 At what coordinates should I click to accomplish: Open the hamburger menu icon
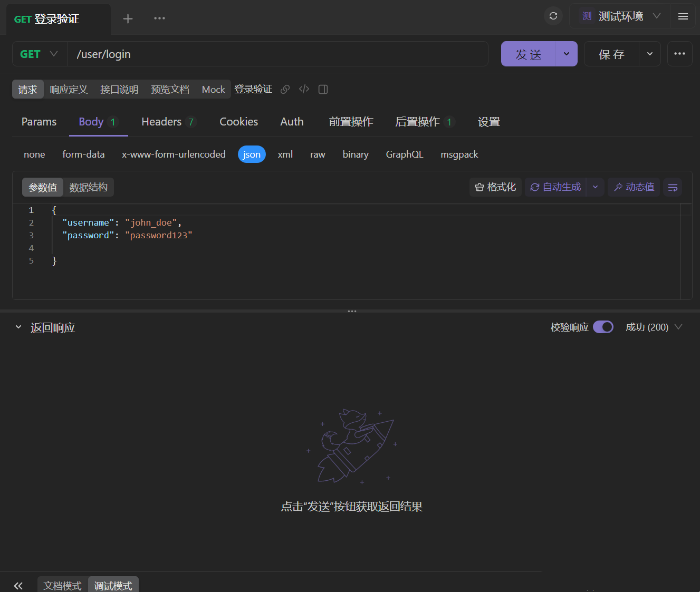tap(683, 16)
